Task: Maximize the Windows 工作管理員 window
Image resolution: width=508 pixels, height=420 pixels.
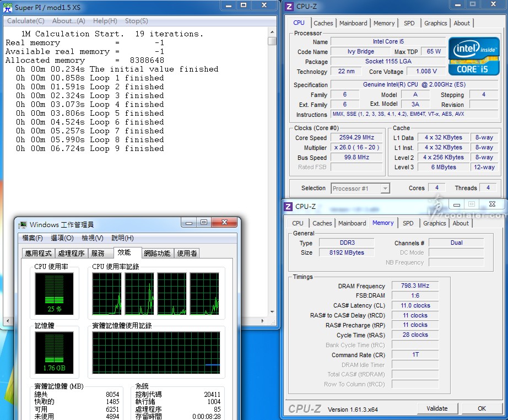Action: pyautogui.click(x=204, y=223)
